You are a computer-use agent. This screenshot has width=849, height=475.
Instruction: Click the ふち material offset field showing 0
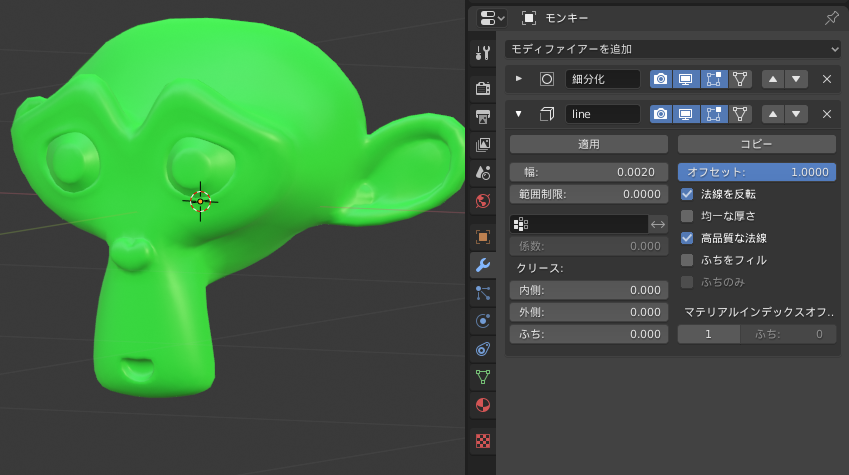(788, 334)
